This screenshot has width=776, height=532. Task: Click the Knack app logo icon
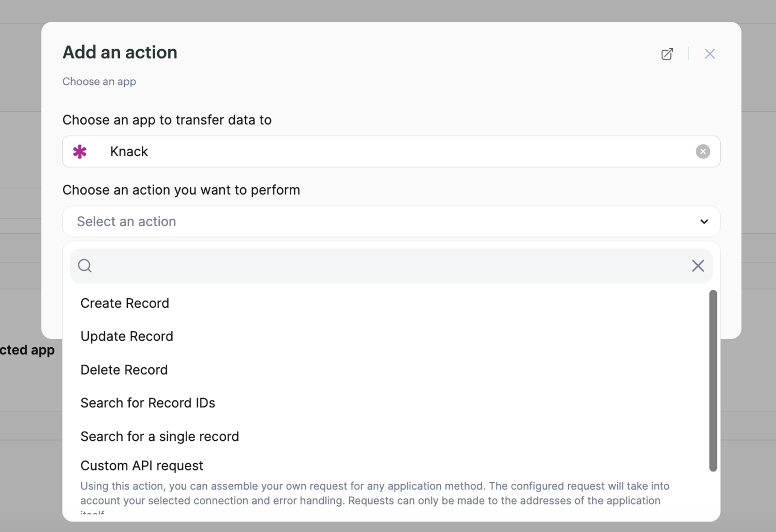coord(80,151)
